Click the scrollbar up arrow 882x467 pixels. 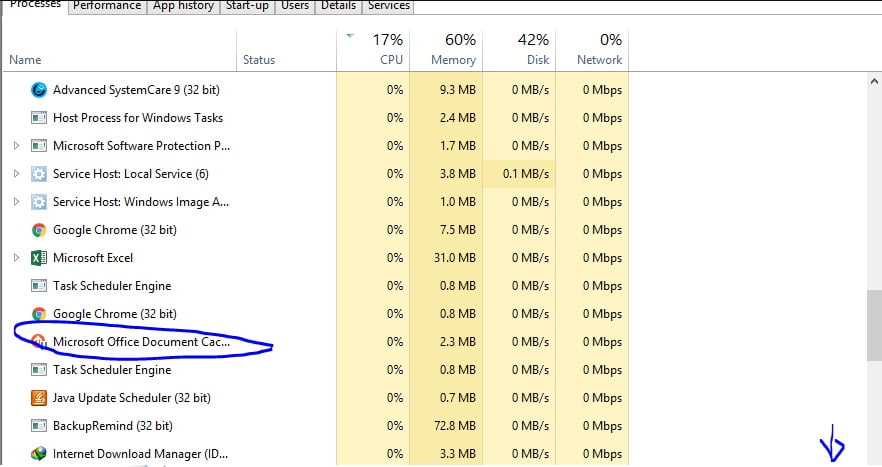coord(874,82)
